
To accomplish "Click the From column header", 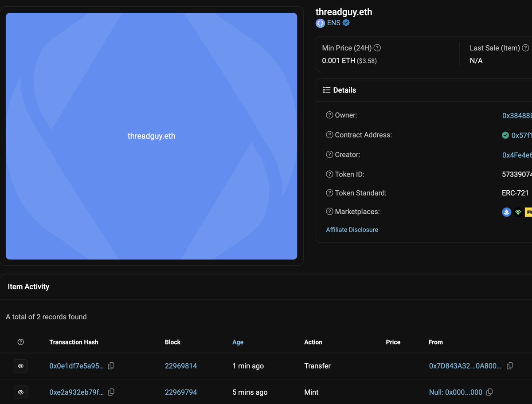I will click(x=436, y=342).
